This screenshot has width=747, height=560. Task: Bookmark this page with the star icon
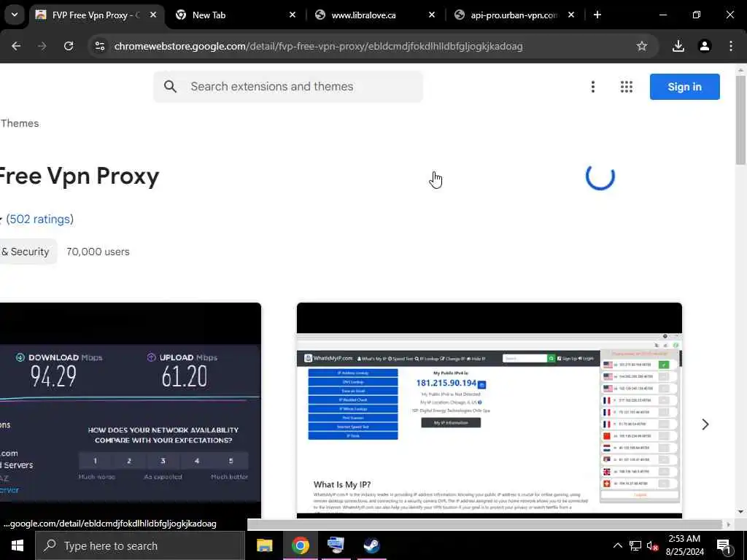point(642,46)
